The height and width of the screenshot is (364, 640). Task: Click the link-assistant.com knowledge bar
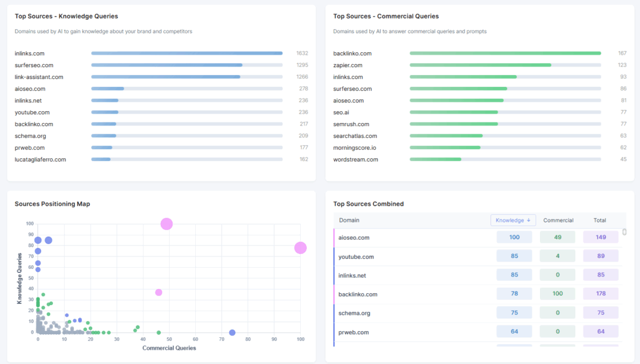coord(166,77)
